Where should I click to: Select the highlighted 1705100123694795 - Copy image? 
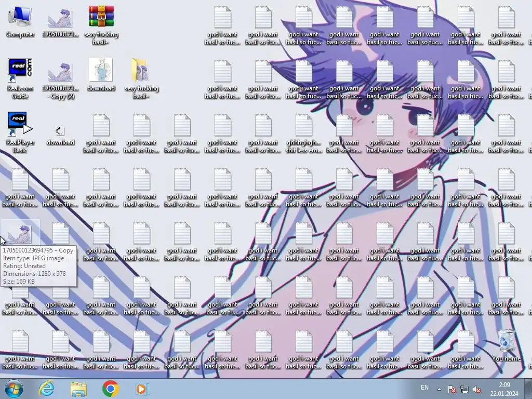(x=20, y=233)
